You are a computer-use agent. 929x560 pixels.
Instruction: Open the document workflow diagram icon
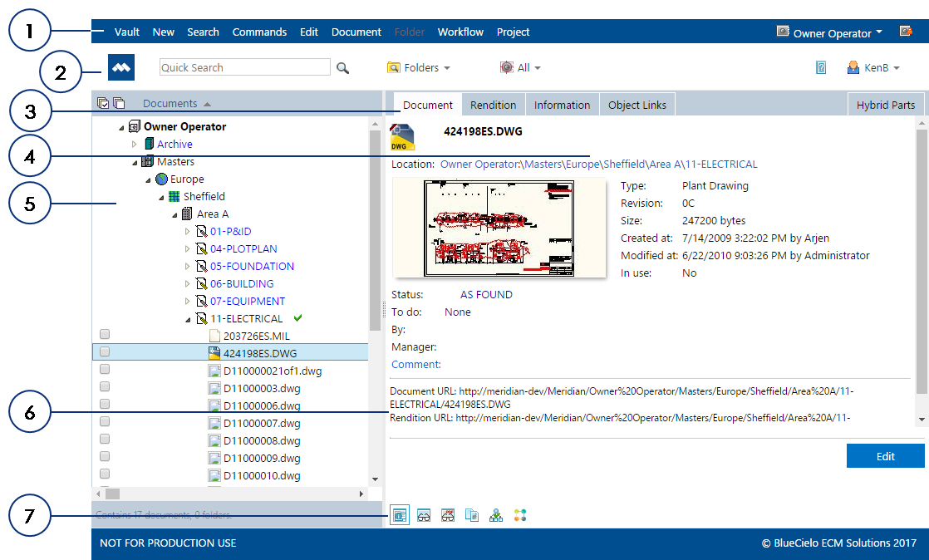(x=496, y=514)
